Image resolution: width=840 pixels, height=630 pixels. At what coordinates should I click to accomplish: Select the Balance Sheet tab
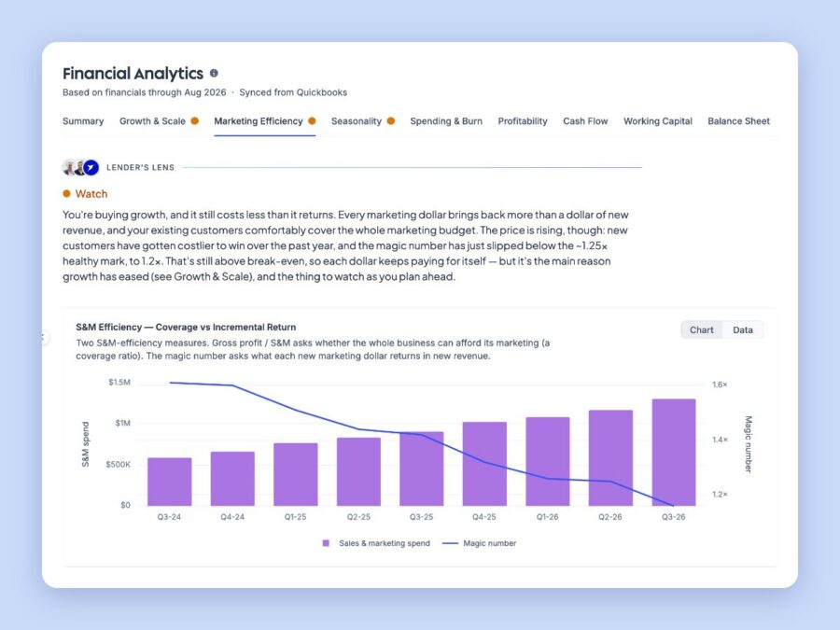739,121
